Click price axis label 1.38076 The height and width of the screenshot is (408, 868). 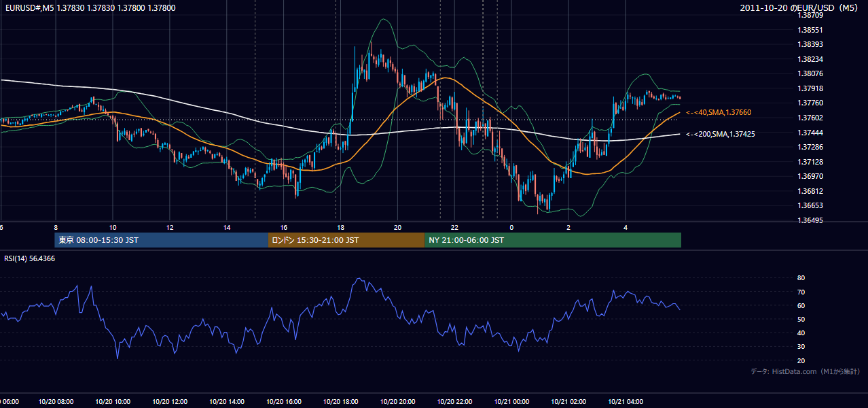[x=811, y=73]
